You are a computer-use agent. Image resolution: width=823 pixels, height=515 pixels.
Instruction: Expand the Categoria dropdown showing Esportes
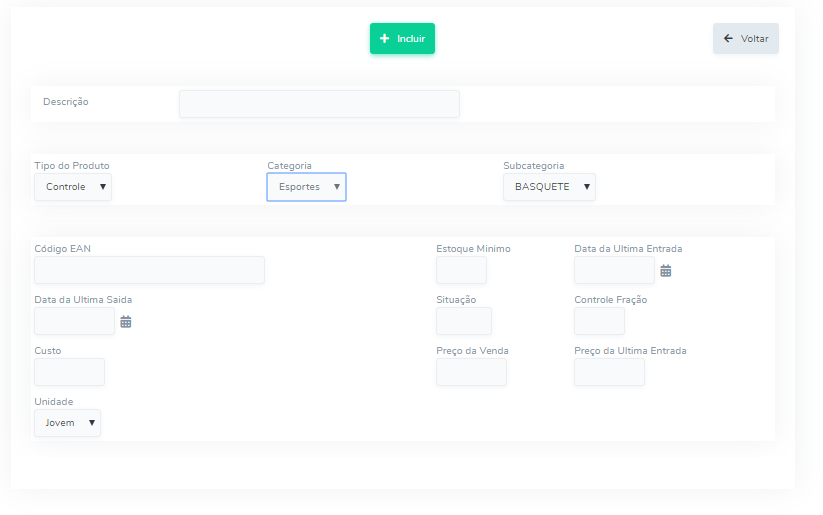coord(306,187)
